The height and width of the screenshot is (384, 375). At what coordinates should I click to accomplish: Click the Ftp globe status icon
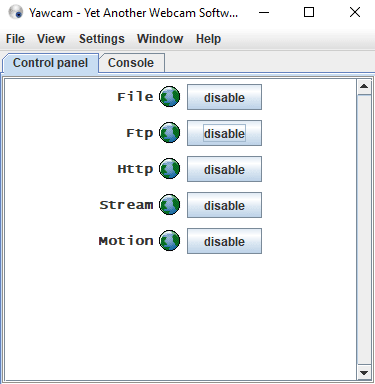(169, 133)
